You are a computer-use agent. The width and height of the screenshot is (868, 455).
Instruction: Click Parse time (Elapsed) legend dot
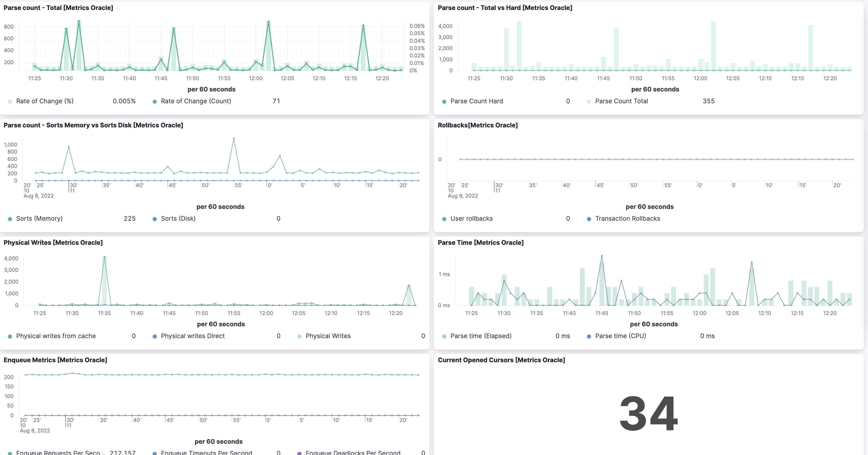(x=444, y=337)
